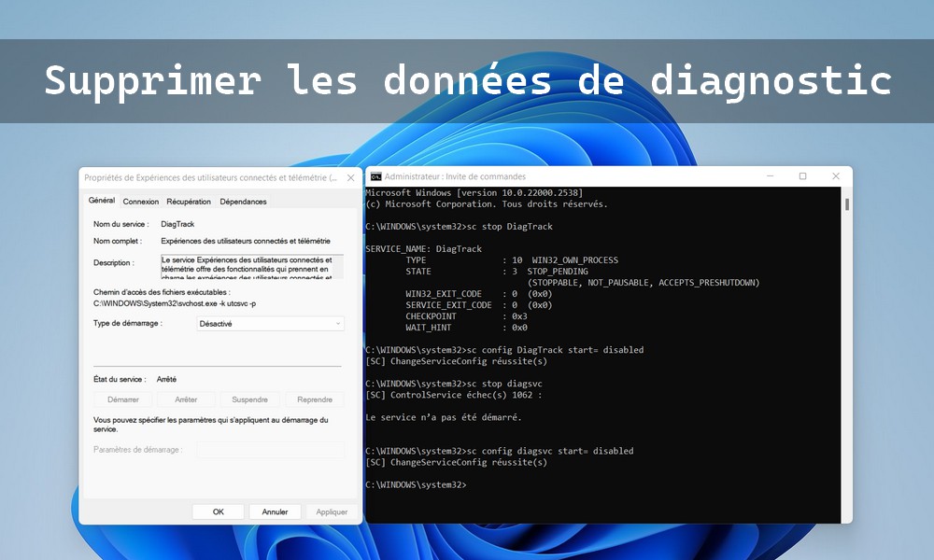Open the Récupération tab
The width and height of the screenshot is (934, 560).
189,201
